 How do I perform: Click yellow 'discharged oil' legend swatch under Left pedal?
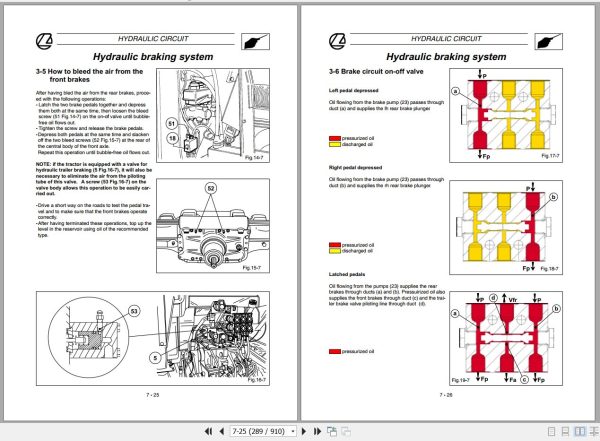(334, 145)
